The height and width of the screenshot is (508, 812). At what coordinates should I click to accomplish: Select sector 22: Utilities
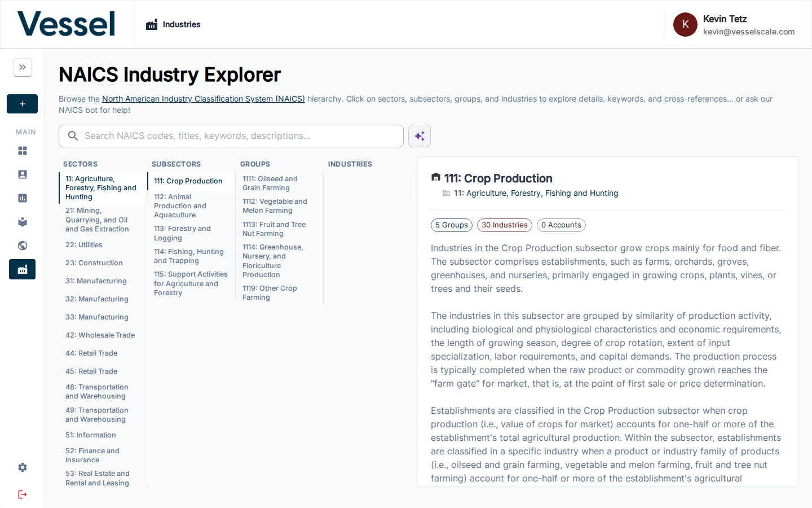tap(101, 245)
